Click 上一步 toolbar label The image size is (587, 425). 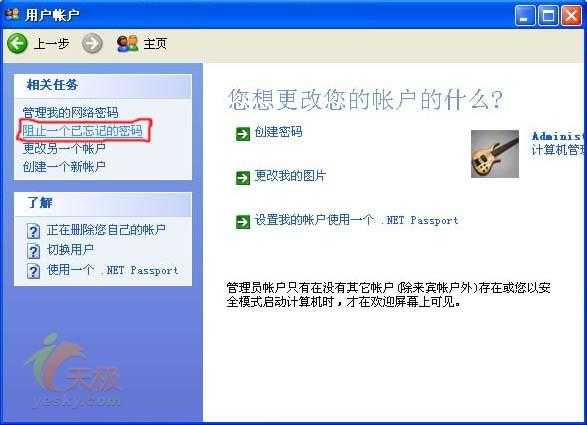pos(51,44)
